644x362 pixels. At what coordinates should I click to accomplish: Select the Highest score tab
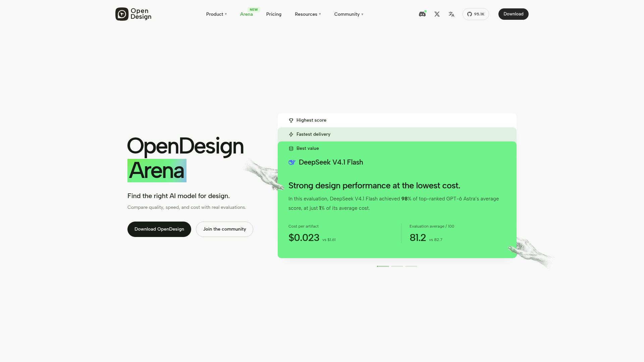pyautogui.click(x=397, y=120)
